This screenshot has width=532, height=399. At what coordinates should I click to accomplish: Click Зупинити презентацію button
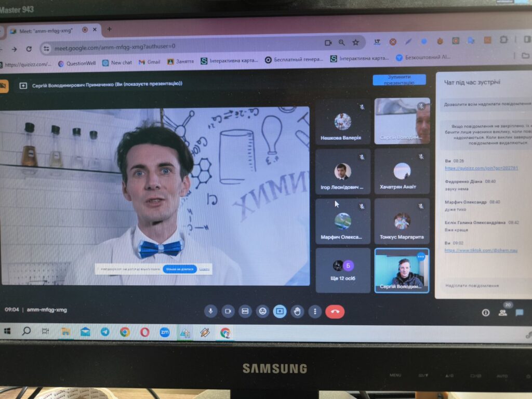[x=399, y=80]
